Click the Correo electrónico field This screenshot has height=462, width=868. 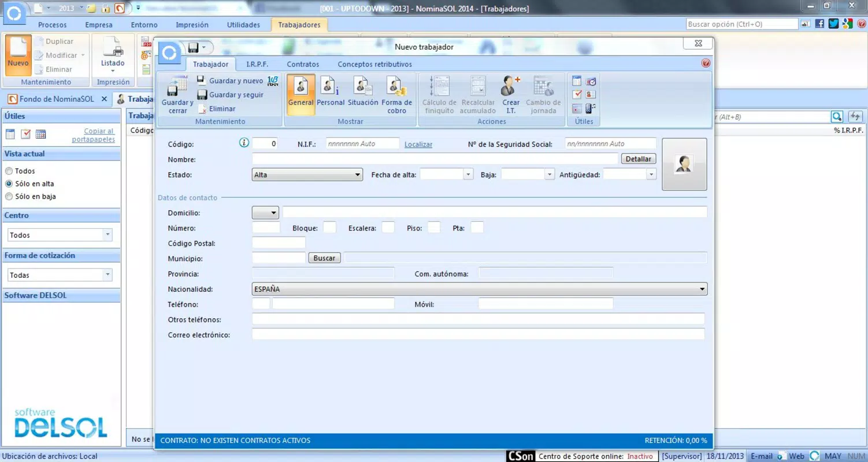coord(478,334)
